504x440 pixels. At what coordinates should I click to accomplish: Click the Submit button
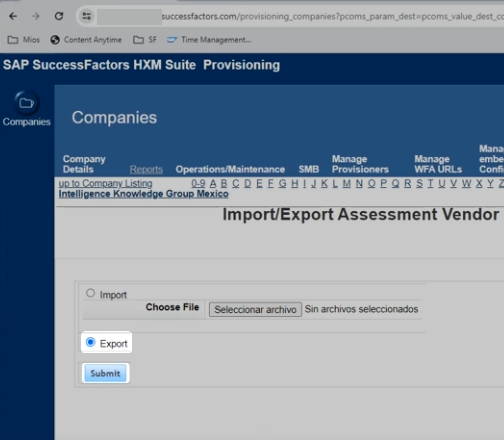pos(105,373)
